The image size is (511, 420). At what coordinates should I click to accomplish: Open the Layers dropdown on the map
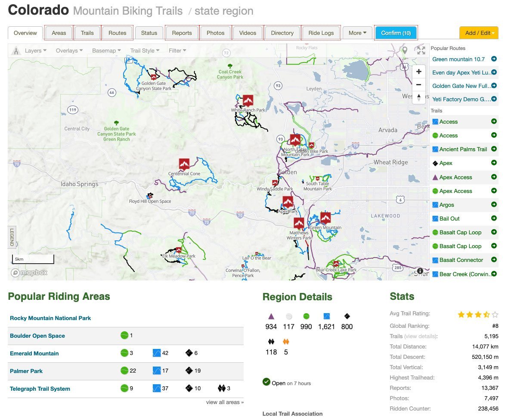(x=36, y=50)
